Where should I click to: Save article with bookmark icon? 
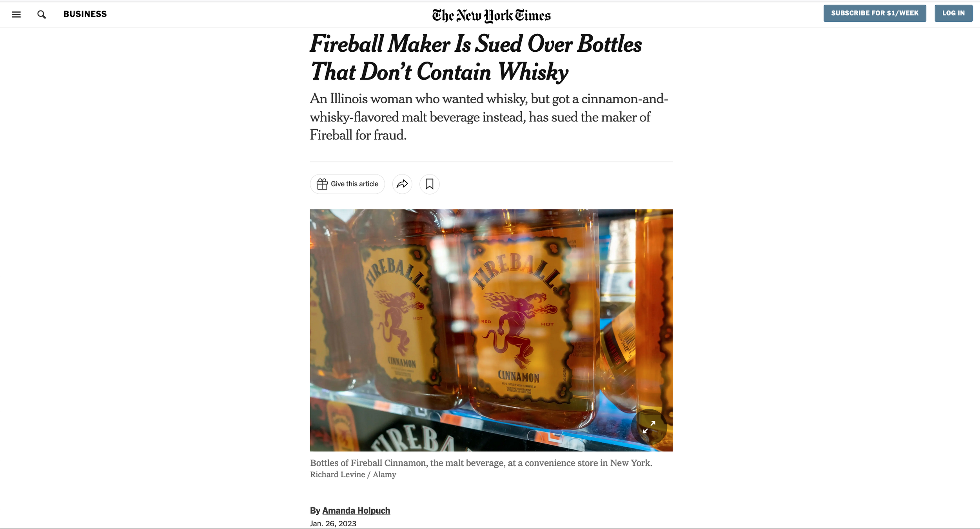(x=430, y=184)
